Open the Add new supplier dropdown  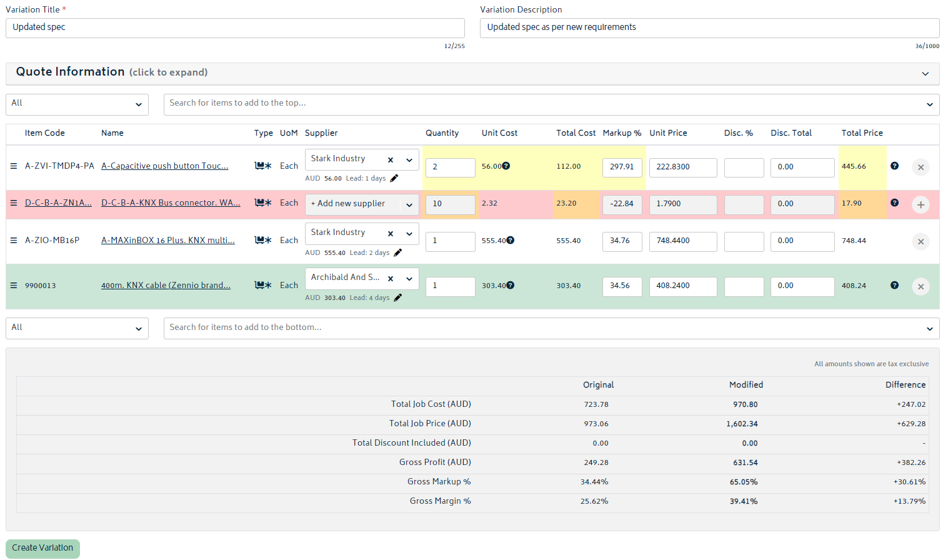409,204
